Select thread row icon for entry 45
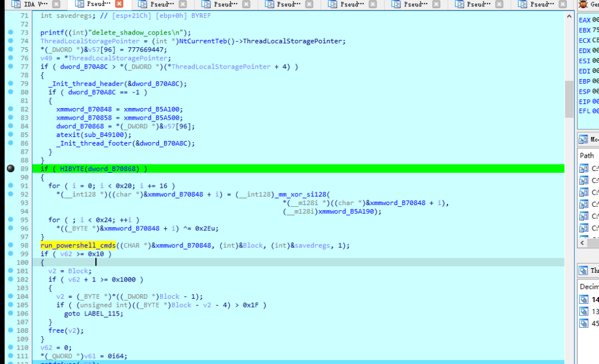The width and height of the screenshot is (599, 364). [x=584, y=323]
